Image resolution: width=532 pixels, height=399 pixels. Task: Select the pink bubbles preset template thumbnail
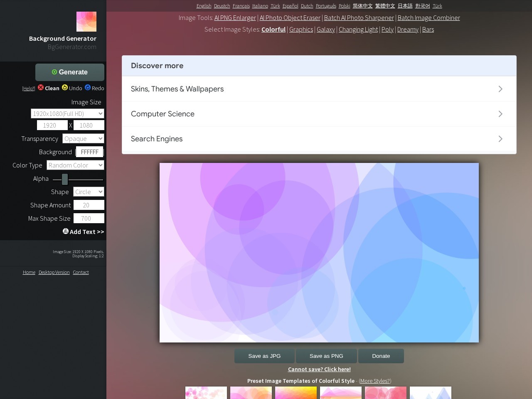(x=206, y=393)
